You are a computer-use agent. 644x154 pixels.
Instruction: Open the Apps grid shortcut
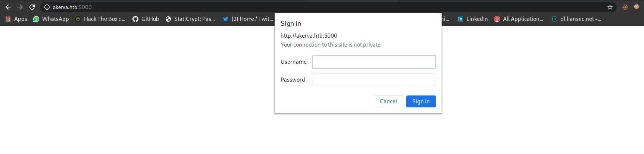16,19
